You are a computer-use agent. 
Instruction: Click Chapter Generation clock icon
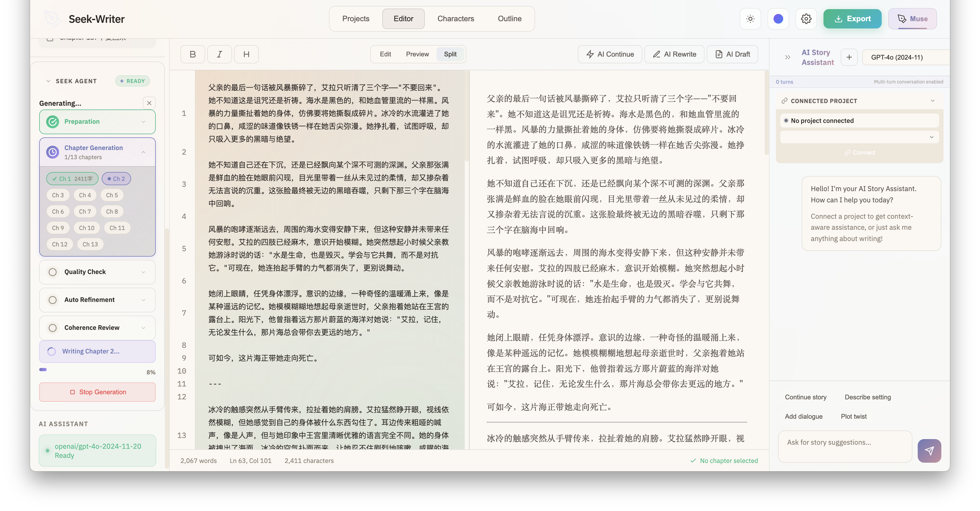53,152
